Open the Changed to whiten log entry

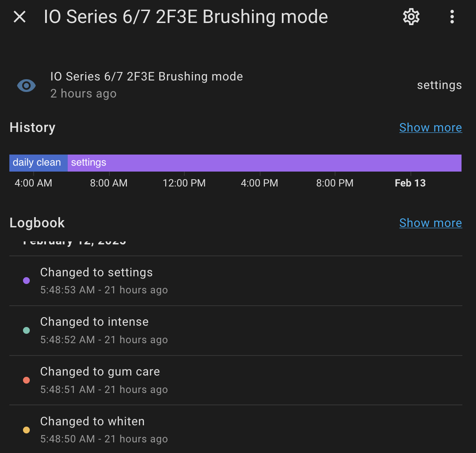[x=236, y=429]
